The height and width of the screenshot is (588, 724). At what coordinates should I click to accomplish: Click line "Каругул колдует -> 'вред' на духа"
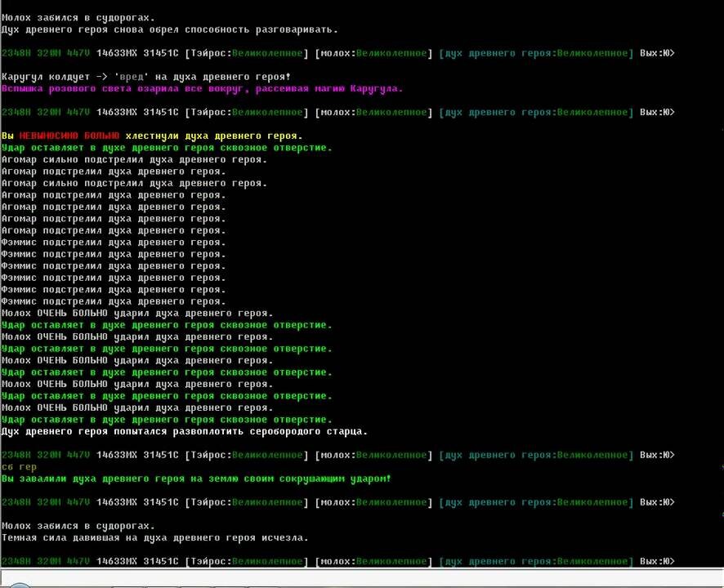coord(146,77)
